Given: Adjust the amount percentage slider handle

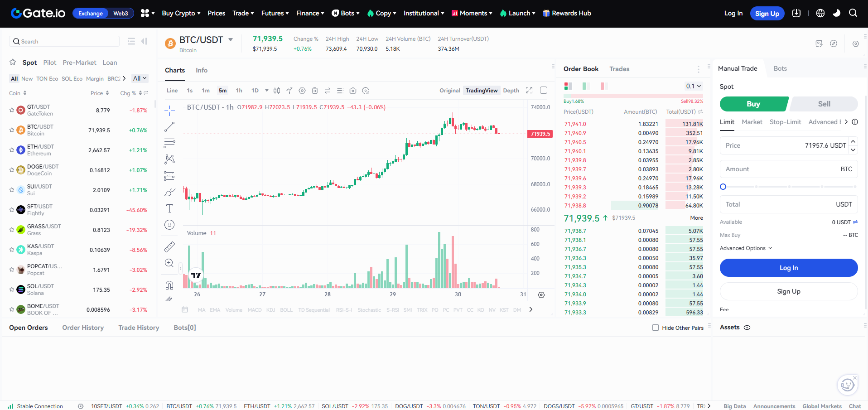Looking at the screenshot, I should click(723, 187).
